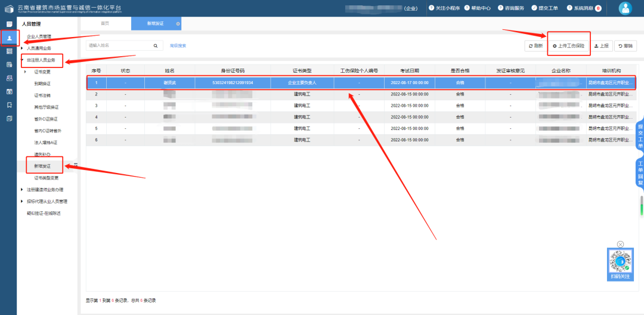Switch to the 首页 tab
This screenshot has width=644, height=315.
point(105,23)
